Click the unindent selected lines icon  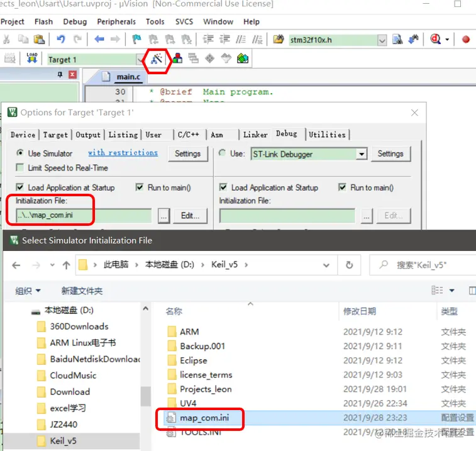(224, 40)
